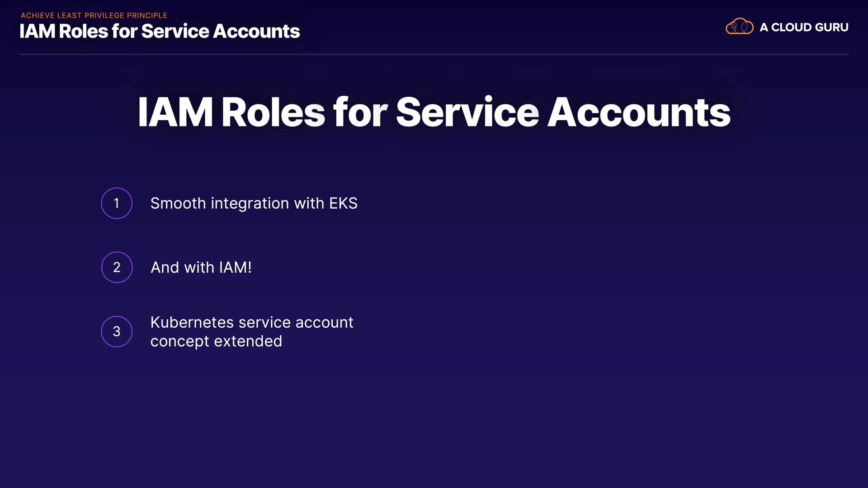The image size is (868, 488).
Task: Click the word "Service" in the large heading
Action: (x=467, y=113)
